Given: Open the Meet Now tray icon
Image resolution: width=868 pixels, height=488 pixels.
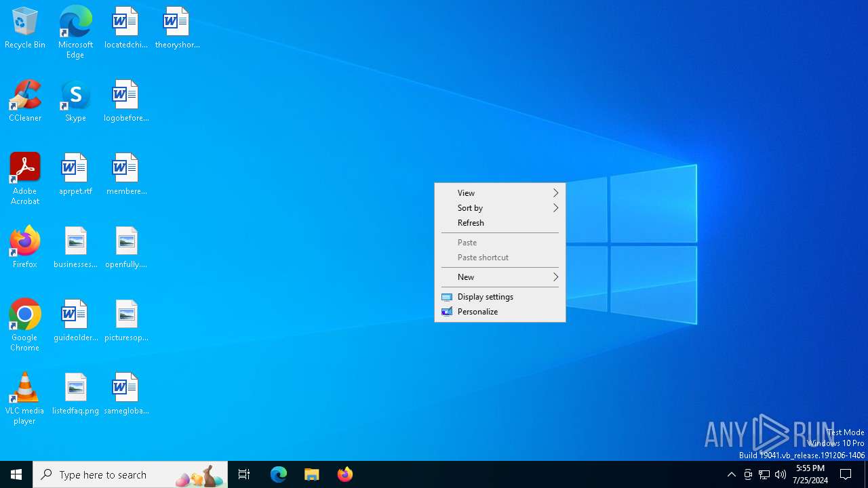Looking at the screenshot, I should [x=748, y=474].
